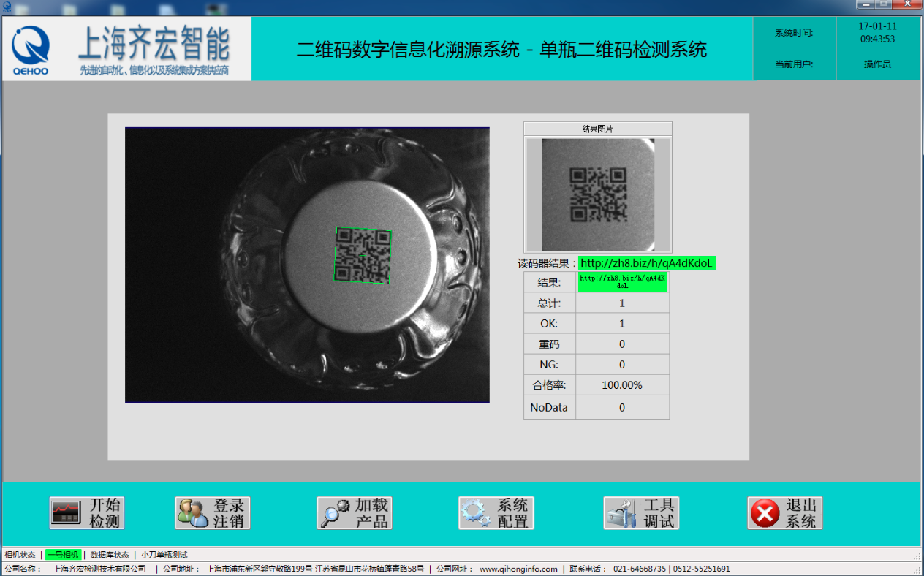Image resolution: width=924 pixels, height=576 pixels.
Task: Click the OK count value
Action: point(622,324)
